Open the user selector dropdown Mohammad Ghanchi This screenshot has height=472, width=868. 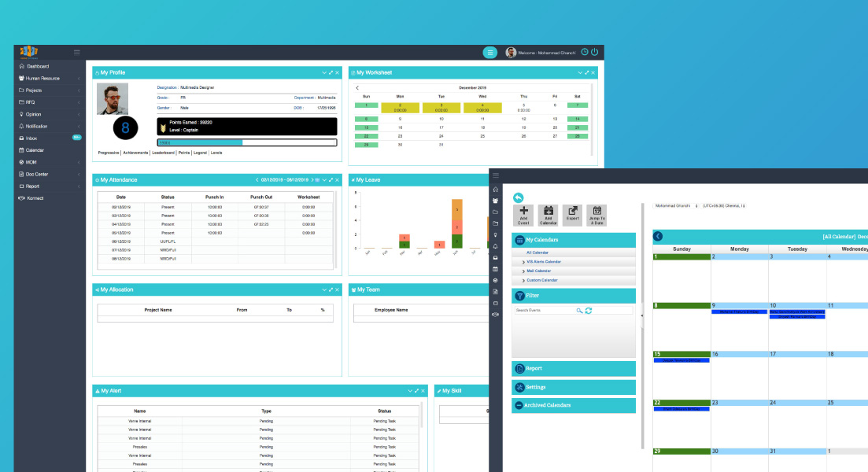(675, 206)
